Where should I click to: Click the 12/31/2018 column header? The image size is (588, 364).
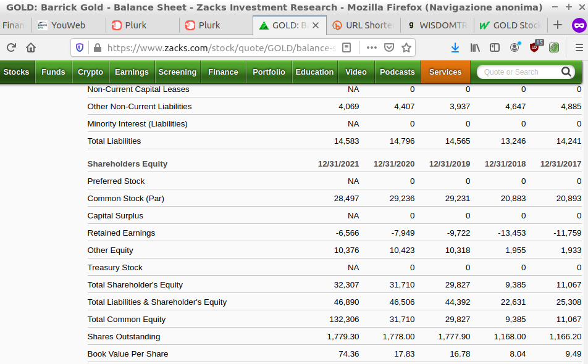505,164
